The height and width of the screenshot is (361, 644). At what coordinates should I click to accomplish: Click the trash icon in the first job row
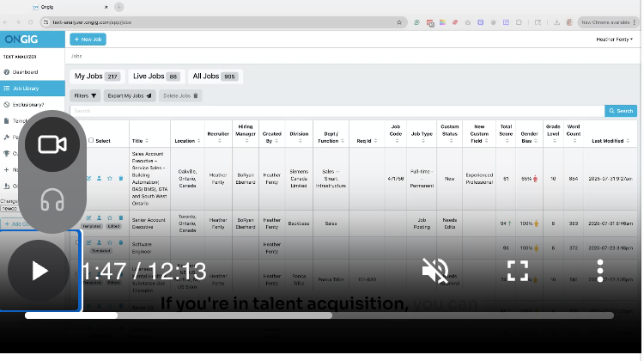coord(120,179)
